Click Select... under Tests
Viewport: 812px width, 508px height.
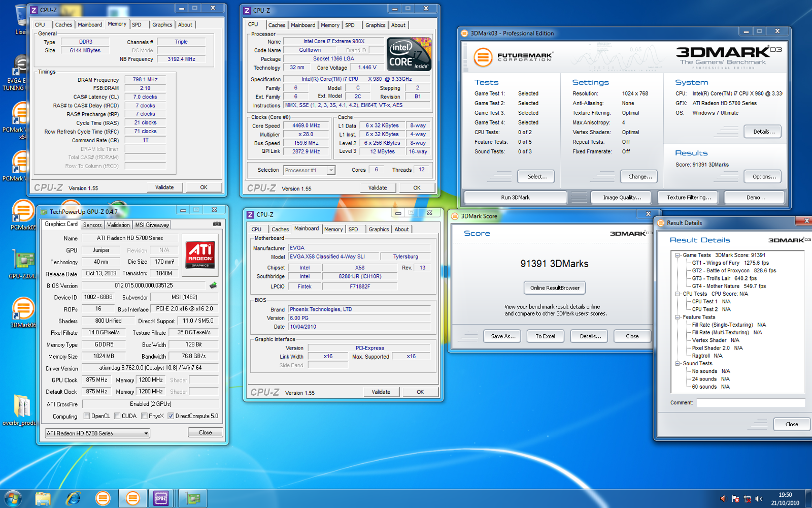click(x=537, y=176)
